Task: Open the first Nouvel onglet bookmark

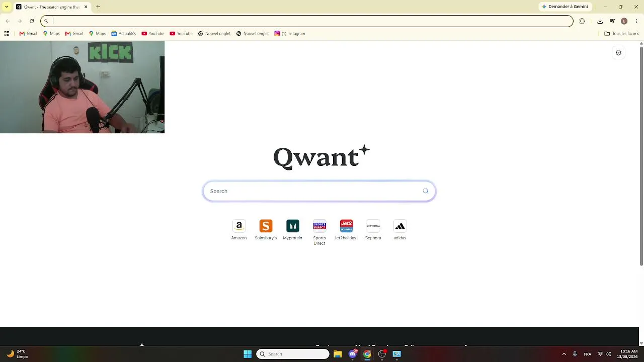Action: [x=214, y=34]
